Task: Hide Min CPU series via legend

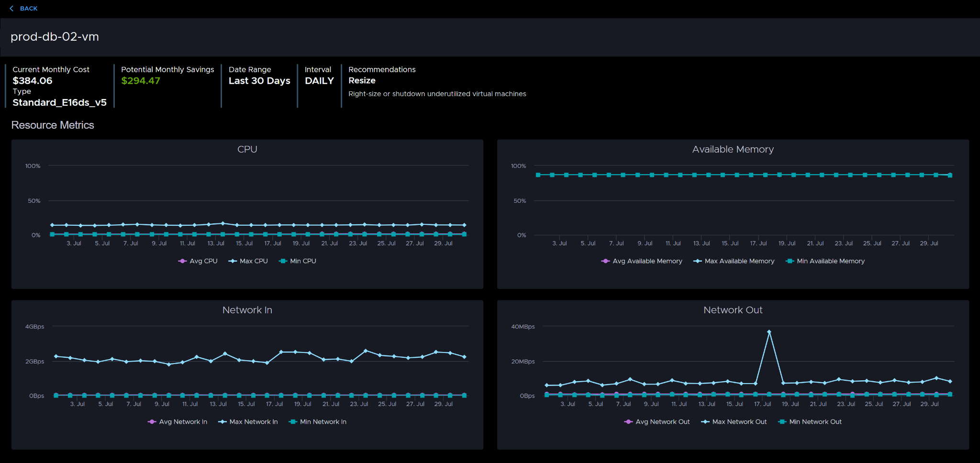Action: coord(298,261)
